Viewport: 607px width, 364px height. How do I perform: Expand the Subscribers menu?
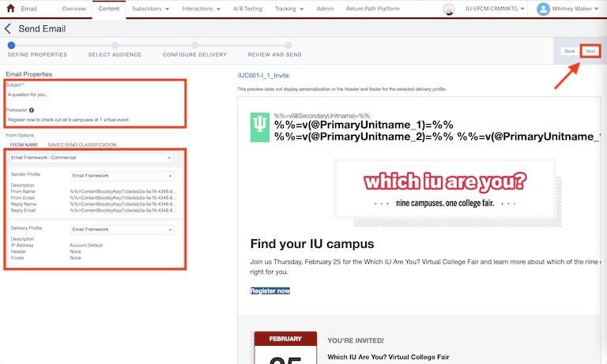pyautogui.click(x=151, y=9)
